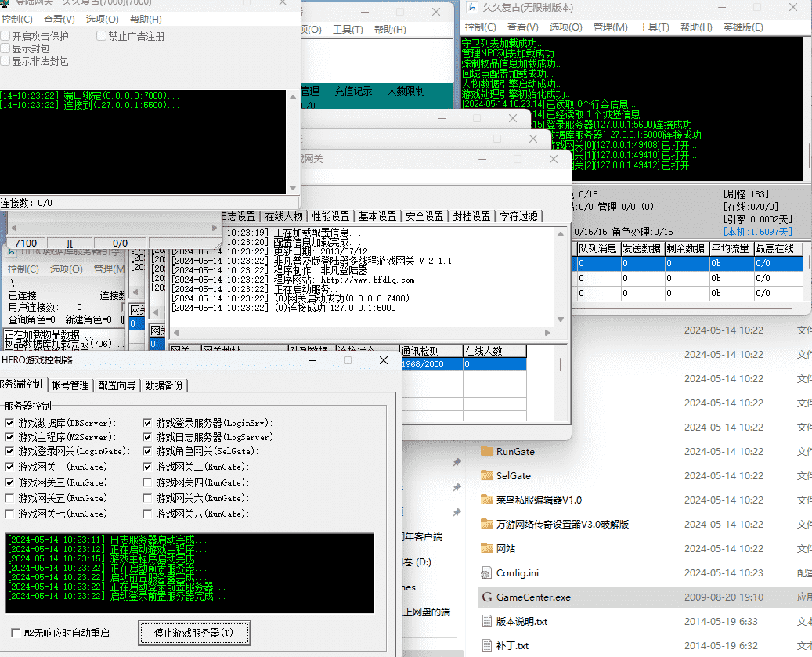Switch to the 帐号管理 tab
The image size is (812, 657).
point(70,385)
